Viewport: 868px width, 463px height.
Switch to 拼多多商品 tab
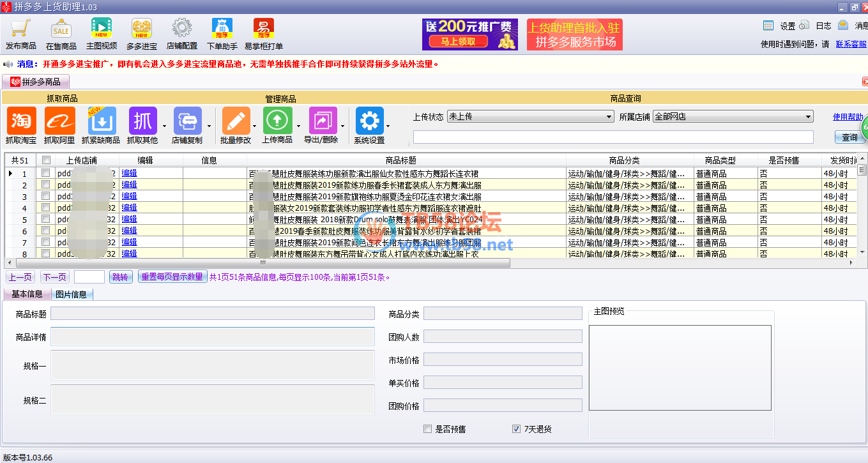pyautogui.click(x=36, y=82)
